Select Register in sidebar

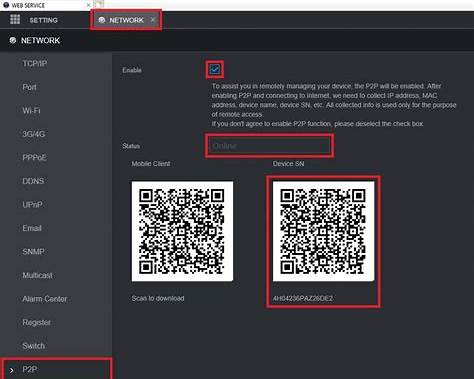pyautogui.click(x=36, y=323)
